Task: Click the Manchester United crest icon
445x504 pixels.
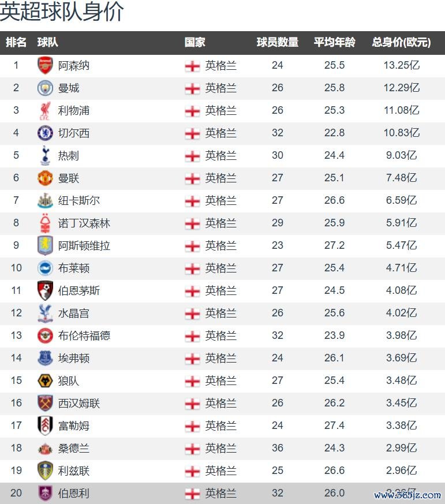Action: click(x=45, y=178)
